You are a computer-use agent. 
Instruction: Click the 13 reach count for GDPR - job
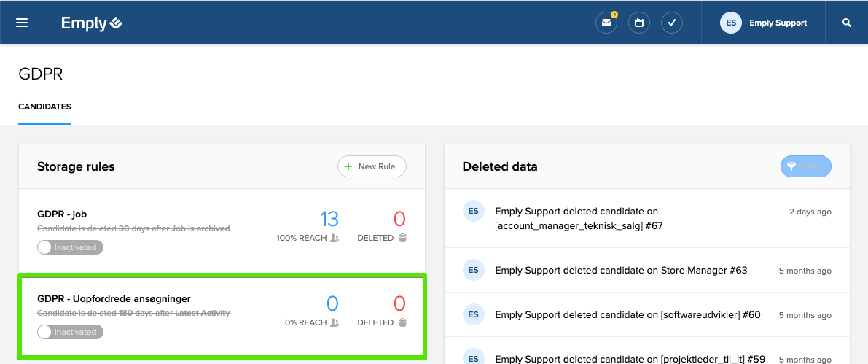pyautogui.click(x=329, y=219)
